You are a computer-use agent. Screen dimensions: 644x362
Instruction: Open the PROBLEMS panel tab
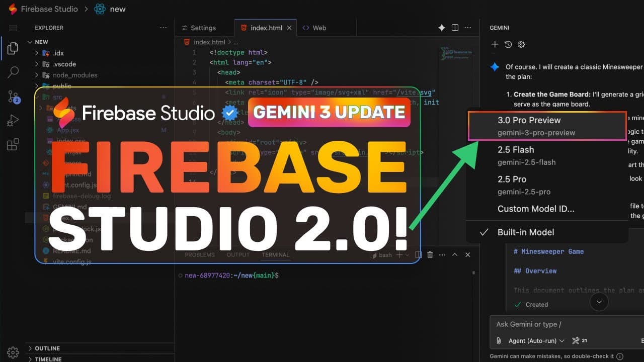[200, 255]
